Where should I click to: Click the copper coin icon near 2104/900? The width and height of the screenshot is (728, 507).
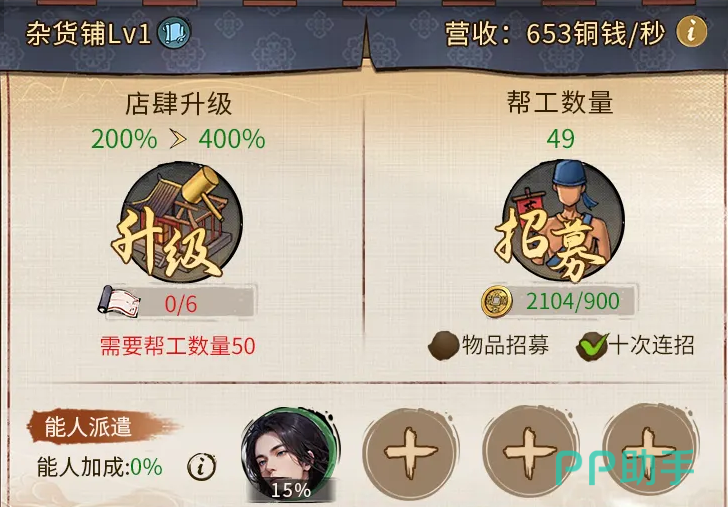[x=497, y=302]
